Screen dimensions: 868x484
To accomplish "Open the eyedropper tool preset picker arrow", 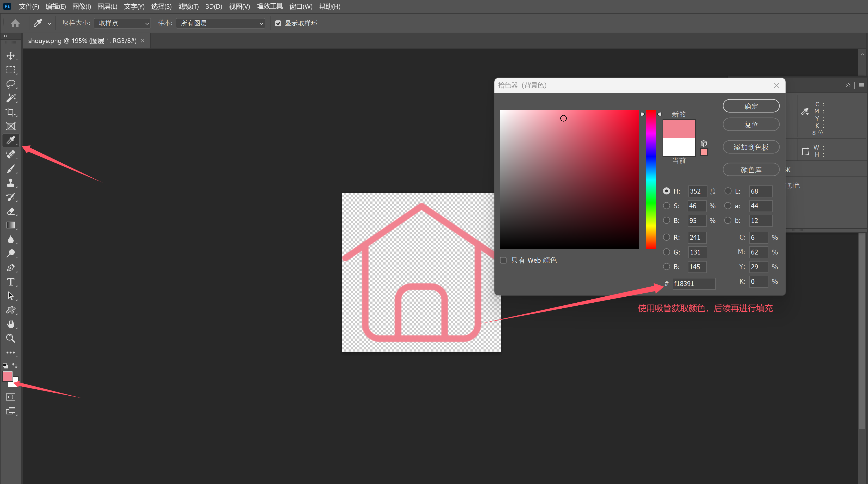I will 50,24.
